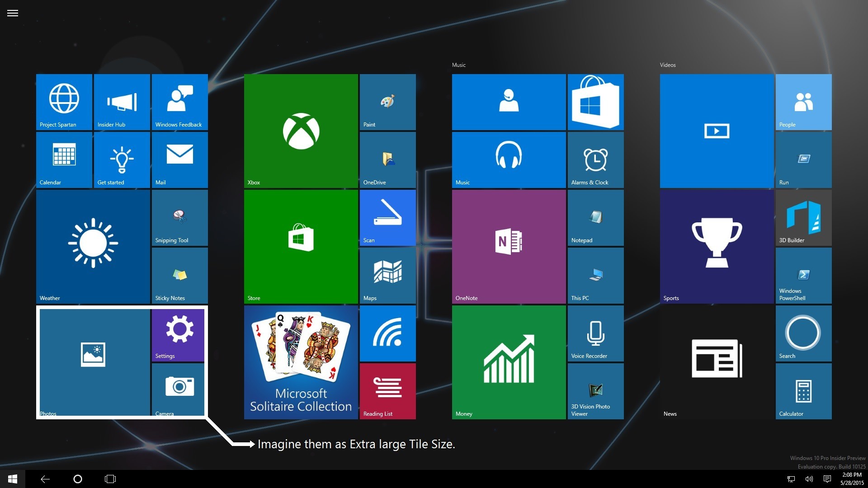Open Windows PowerShell tile

803,276
